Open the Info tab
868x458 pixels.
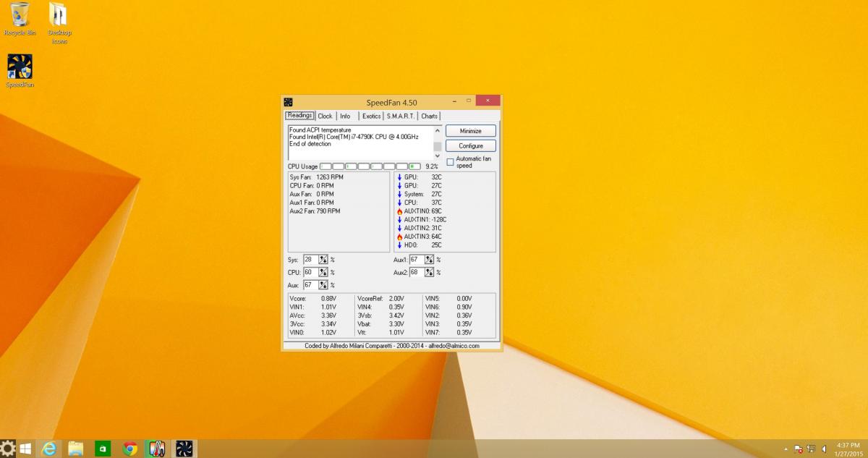346,116
